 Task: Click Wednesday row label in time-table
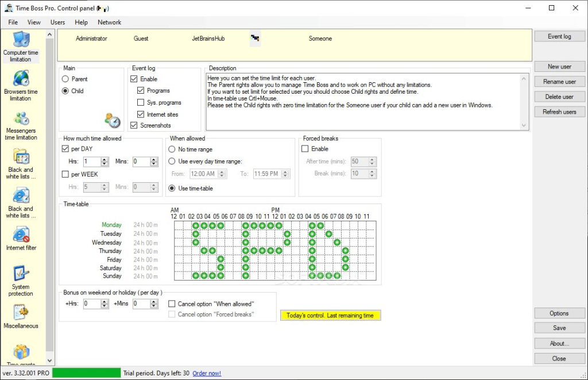pyautogui.click(x=107, y=243)
